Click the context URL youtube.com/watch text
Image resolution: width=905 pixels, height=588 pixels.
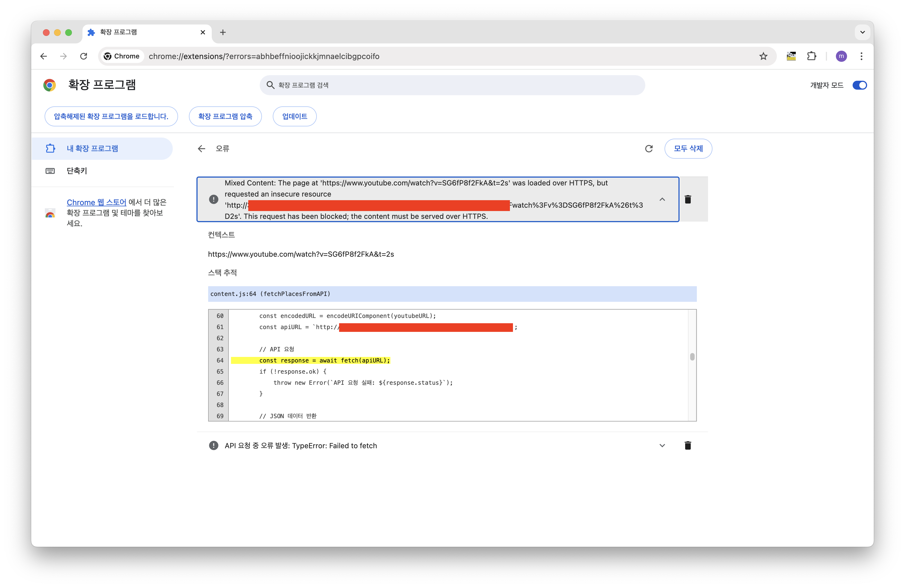click(301, 254)
